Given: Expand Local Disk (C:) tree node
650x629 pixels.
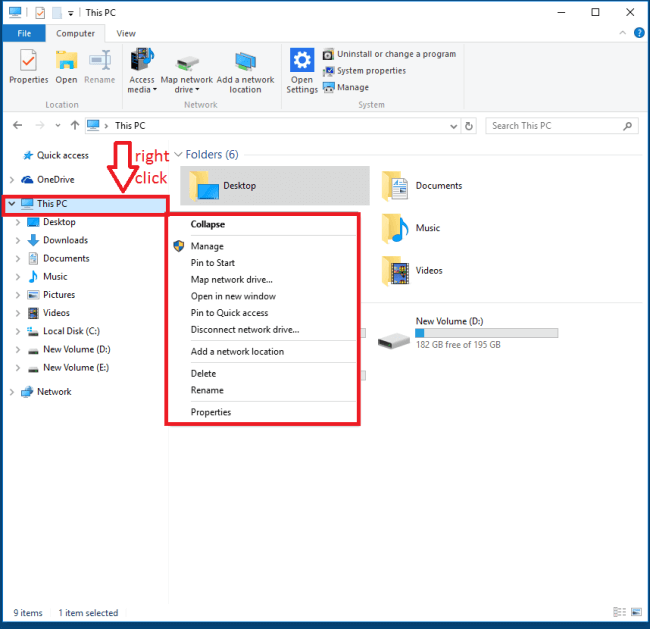Looking at the screenshot, I should click(x=17, y=331).
